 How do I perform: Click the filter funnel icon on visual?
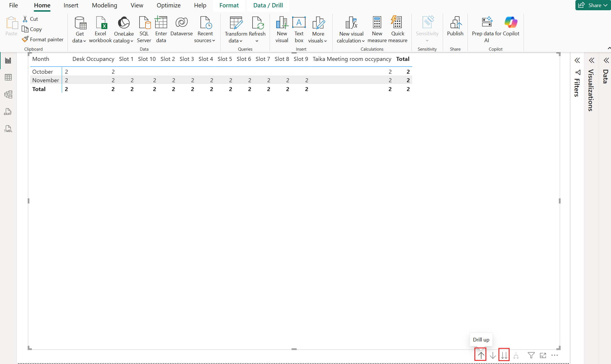pyautogui.click(x=531, y=355)
